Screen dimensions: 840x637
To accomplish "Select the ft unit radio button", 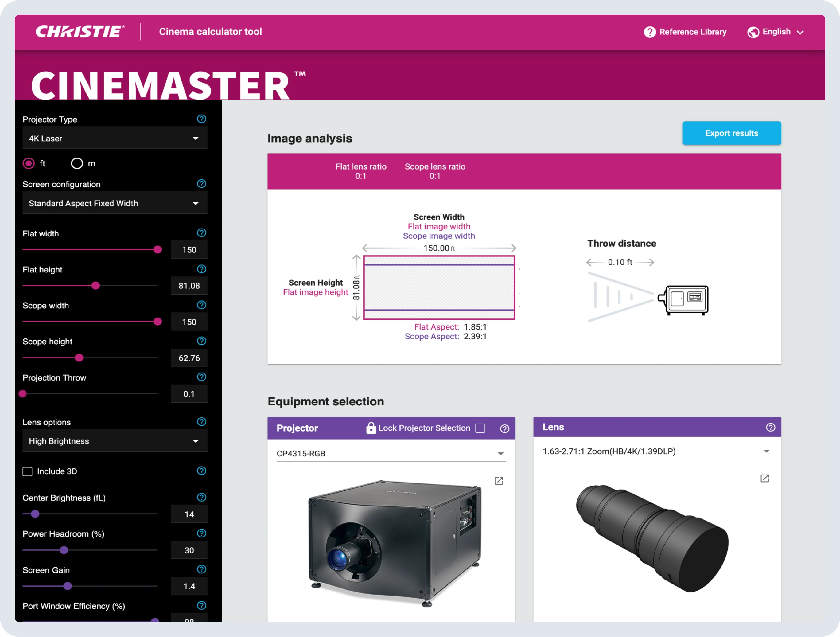I will click(x=29, y=163).
